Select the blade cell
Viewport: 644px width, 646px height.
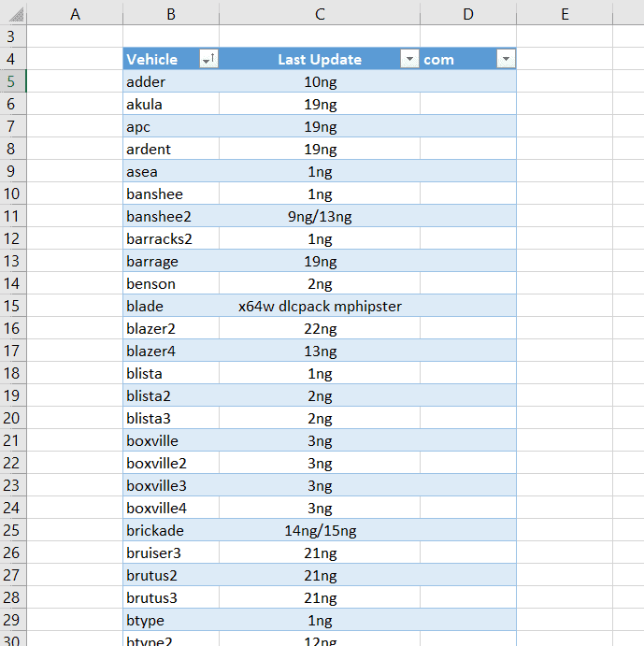coord(171,306)
